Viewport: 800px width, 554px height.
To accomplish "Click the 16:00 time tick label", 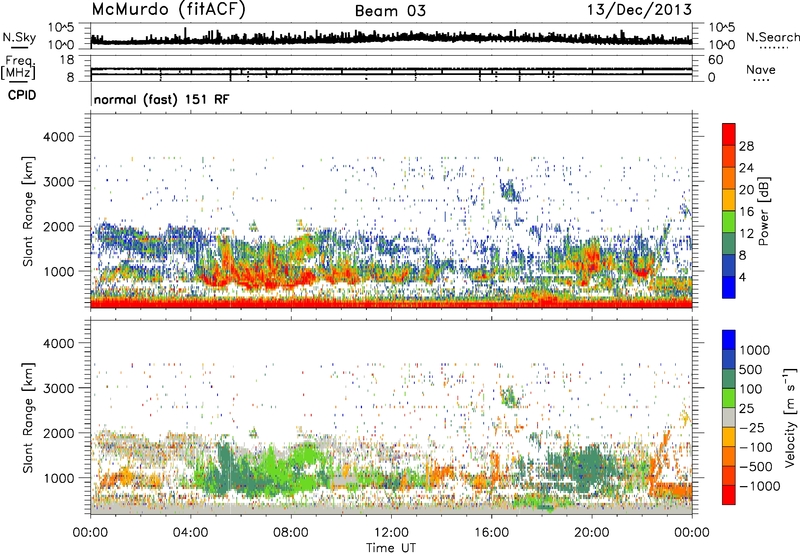I will point(491,533).
